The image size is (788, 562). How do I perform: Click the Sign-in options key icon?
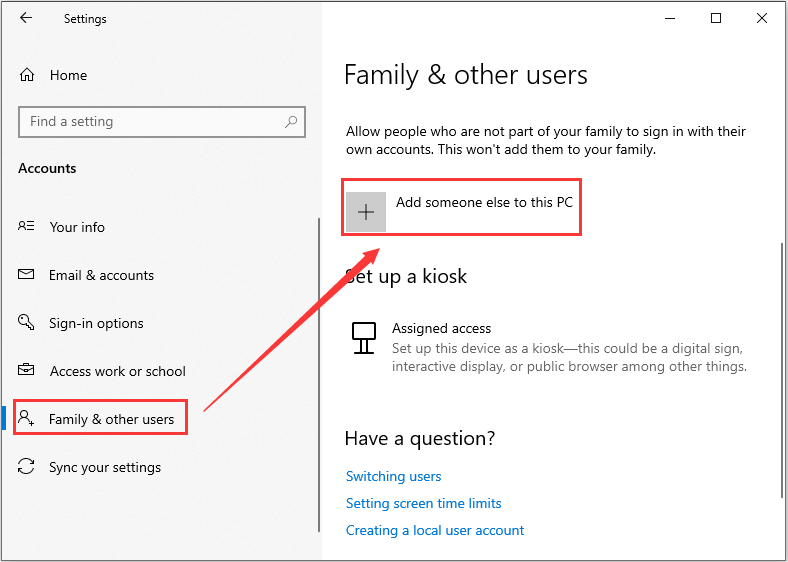click(x=27, y=323)
